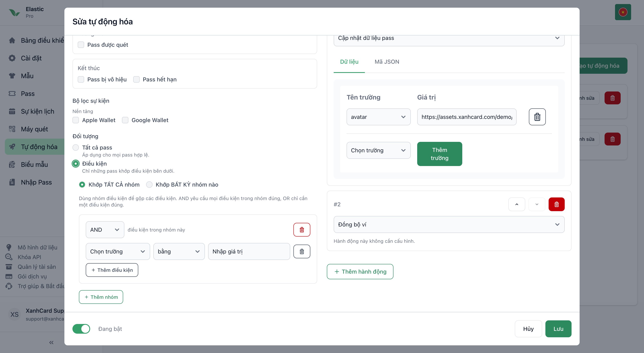Click the avatar URL value field
The image size is (644, 353).
[x=467, y=117]
